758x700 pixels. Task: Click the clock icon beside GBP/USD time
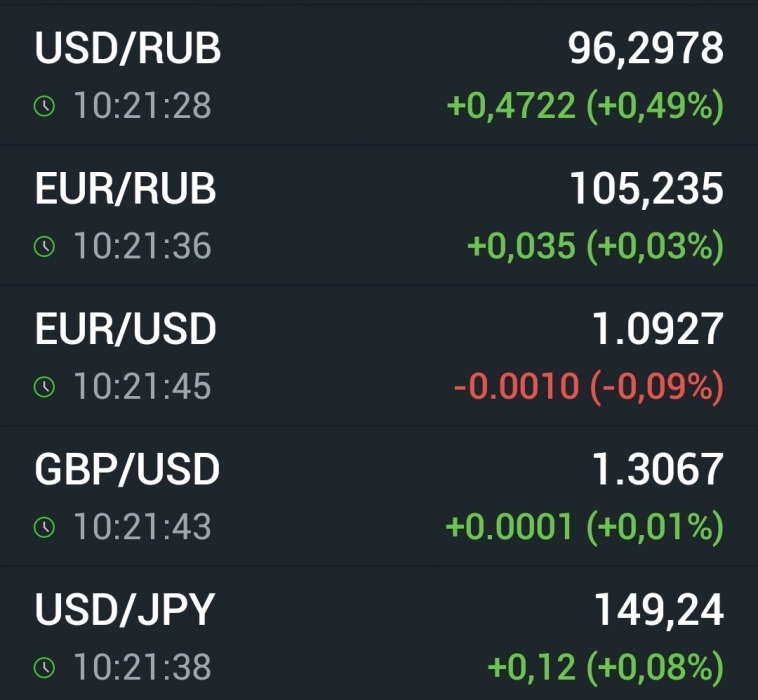pyautogui.click(x=44, y=527)
